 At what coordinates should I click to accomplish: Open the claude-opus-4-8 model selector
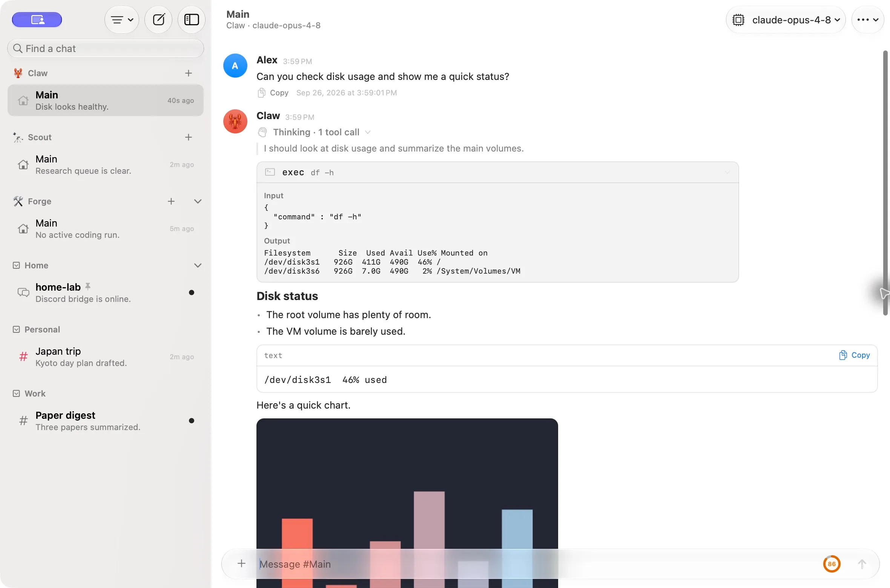tap(786, 20)
